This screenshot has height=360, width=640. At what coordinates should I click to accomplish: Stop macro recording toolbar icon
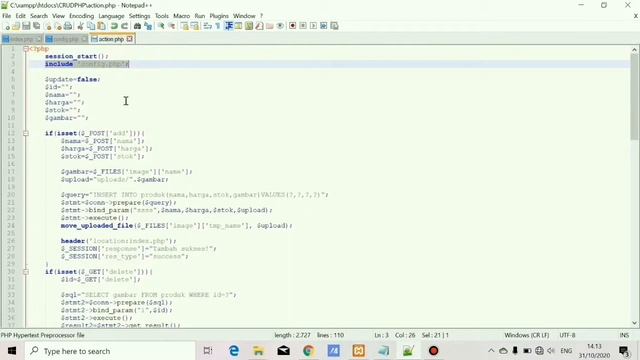pyautogui.click(x=303, y=26)
